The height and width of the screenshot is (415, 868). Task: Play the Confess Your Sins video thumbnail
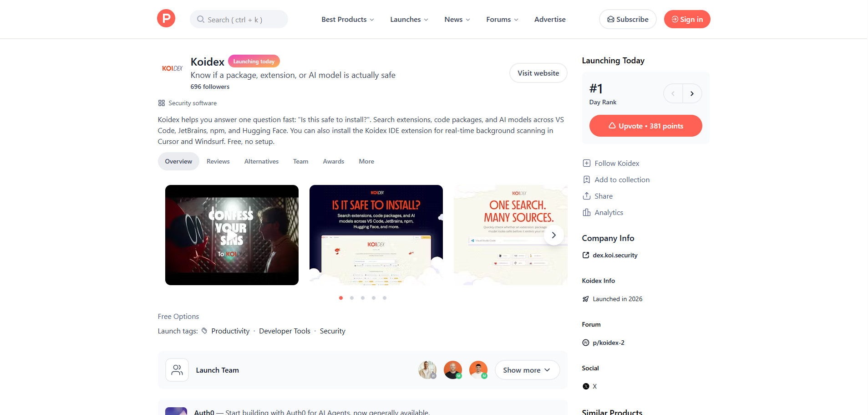pyautogui.click(x=232, y=235)
